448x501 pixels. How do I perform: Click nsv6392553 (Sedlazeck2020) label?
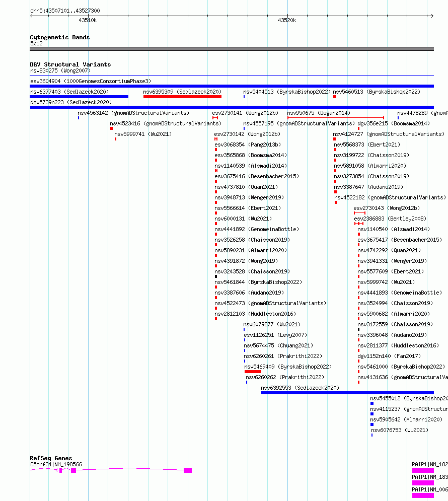click(x=300, y=387)
